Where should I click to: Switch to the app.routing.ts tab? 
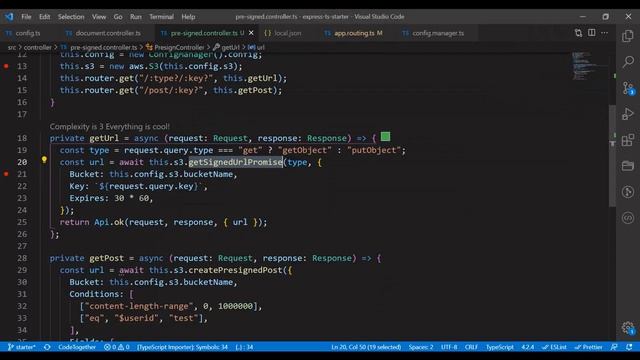(358, 33)
